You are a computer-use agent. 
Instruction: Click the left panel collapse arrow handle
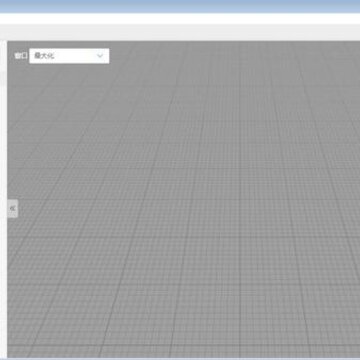13,208
